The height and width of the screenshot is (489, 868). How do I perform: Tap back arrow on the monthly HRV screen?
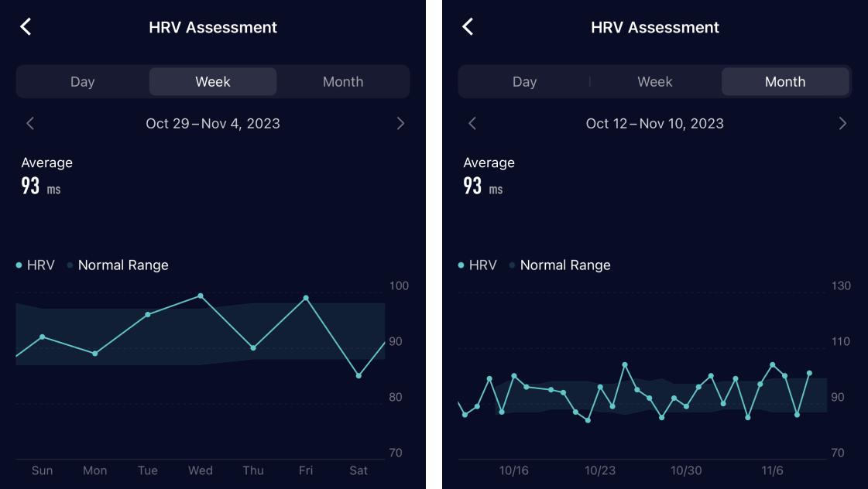point(468,27)
